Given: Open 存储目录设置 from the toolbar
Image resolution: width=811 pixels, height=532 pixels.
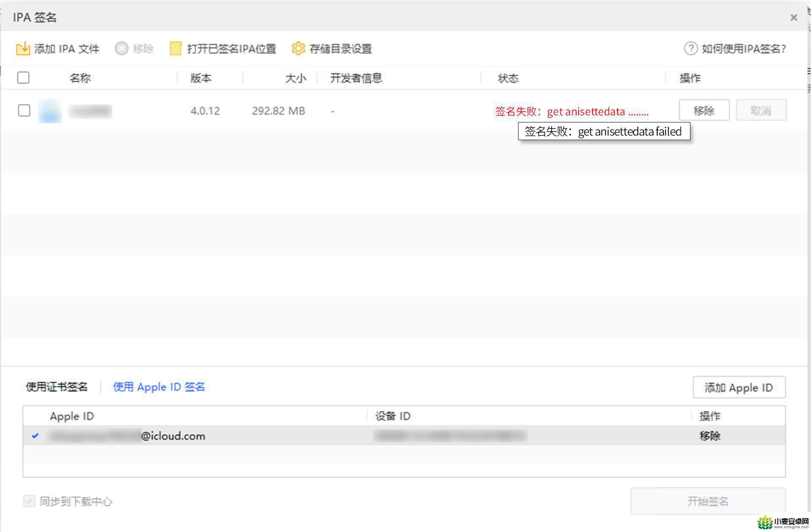Looking at the screenshot, I should [340, 49].
